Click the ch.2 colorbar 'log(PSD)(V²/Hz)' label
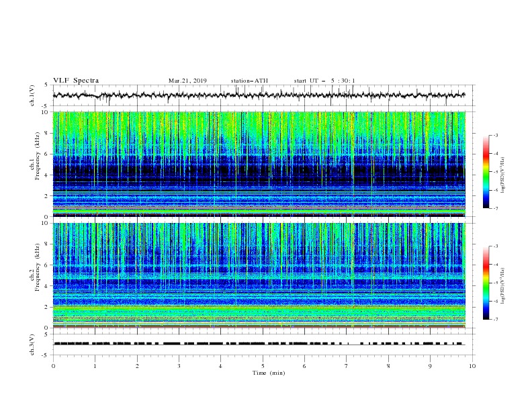Screen dimensions: 532x411 tap(502, 285)
